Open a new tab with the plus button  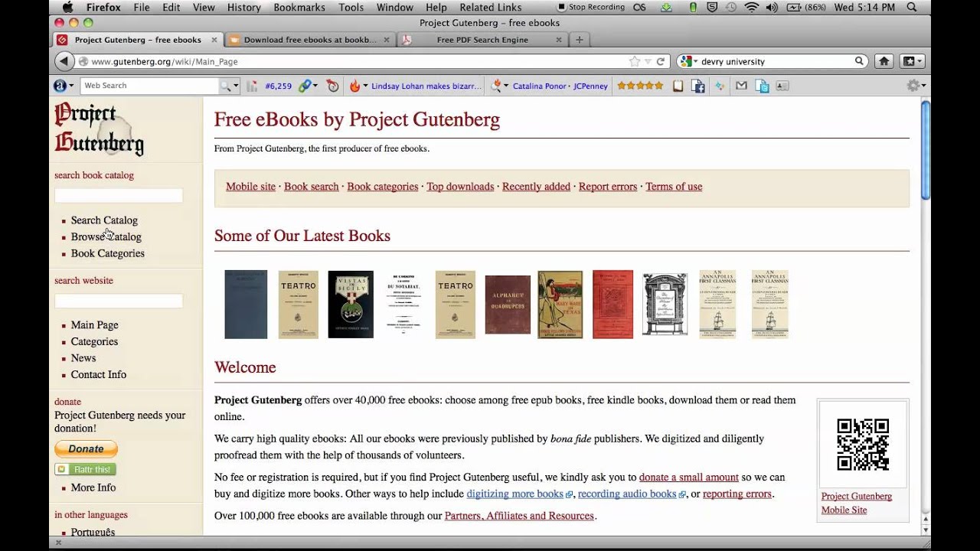click(580, 40)
